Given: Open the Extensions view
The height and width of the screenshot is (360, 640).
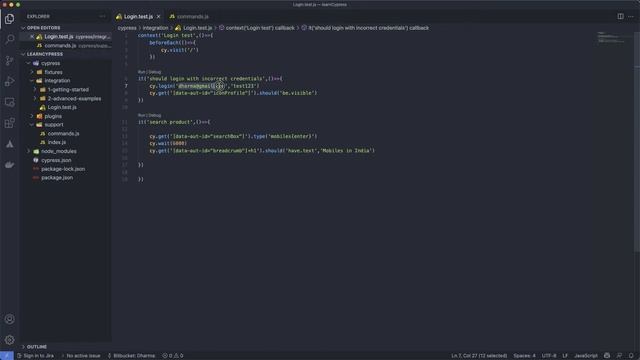Looking at the screenshot, I should pyautogui.click(x=9, y=123).
